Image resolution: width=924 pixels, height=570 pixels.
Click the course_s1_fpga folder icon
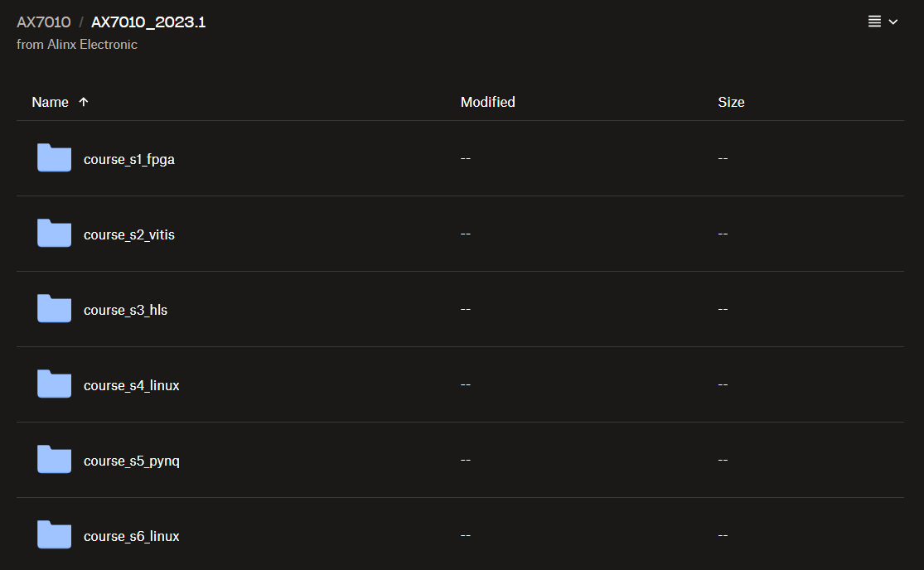[54, 158]
